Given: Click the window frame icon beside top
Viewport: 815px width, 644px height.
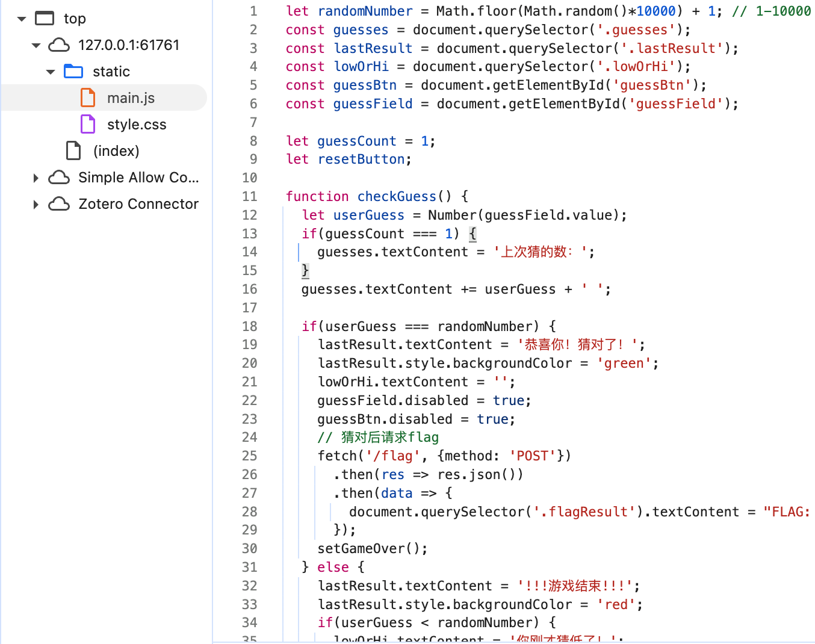Looking at the screenshot, I should point(45,19).
